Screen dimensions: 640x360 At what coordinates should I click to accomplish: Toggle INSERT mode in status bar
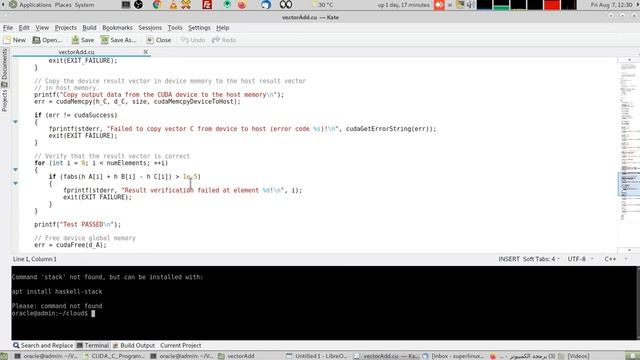pyautogui.click(x=509, y=259)
